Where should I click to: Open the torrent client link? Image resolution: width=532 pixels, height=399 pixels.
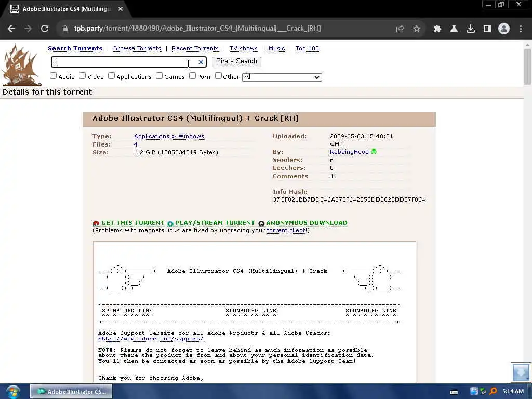coord(286,230)
